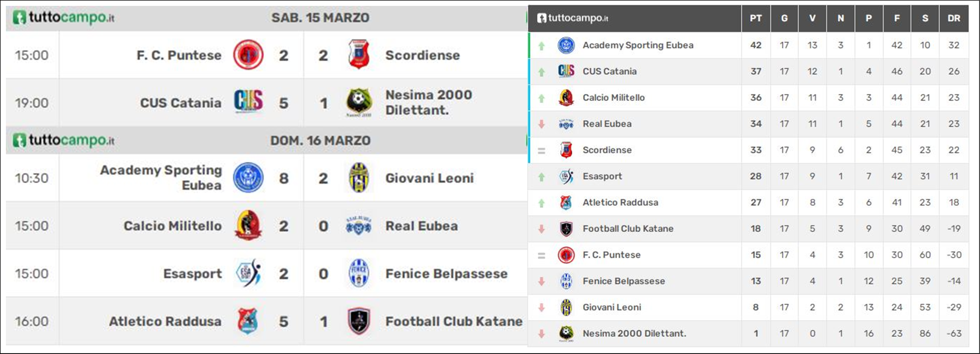Click the Atletico Raddusa crest in the standings
The width and height of the screenshot is (980, 354).
point(566,203)
